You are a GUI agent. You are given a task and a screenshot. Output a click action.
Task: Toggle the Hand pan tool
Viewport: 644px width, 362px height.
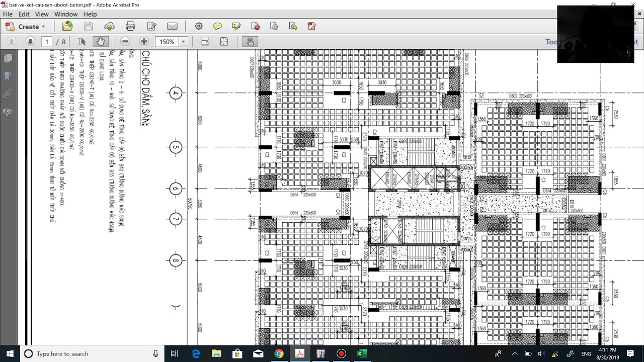point(100,42)
